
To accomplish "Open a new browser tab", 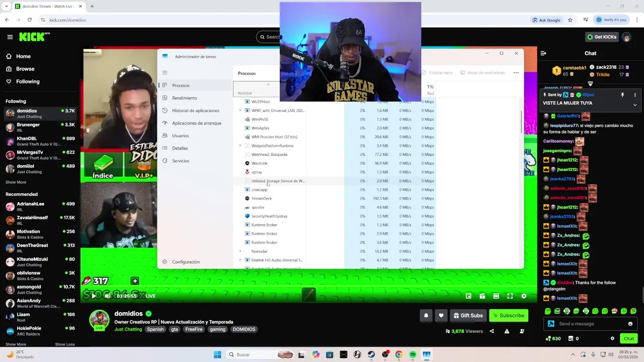I will pos(92,6).
